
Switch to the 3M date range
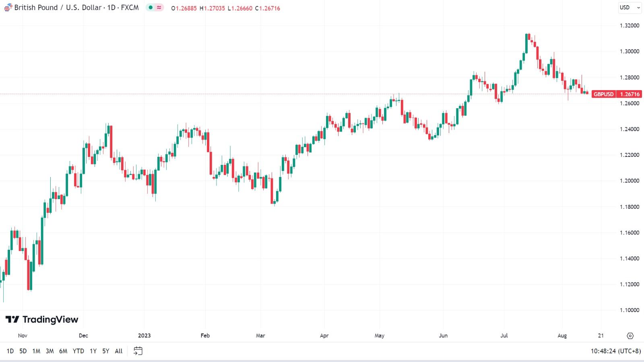tap(50, 351)
